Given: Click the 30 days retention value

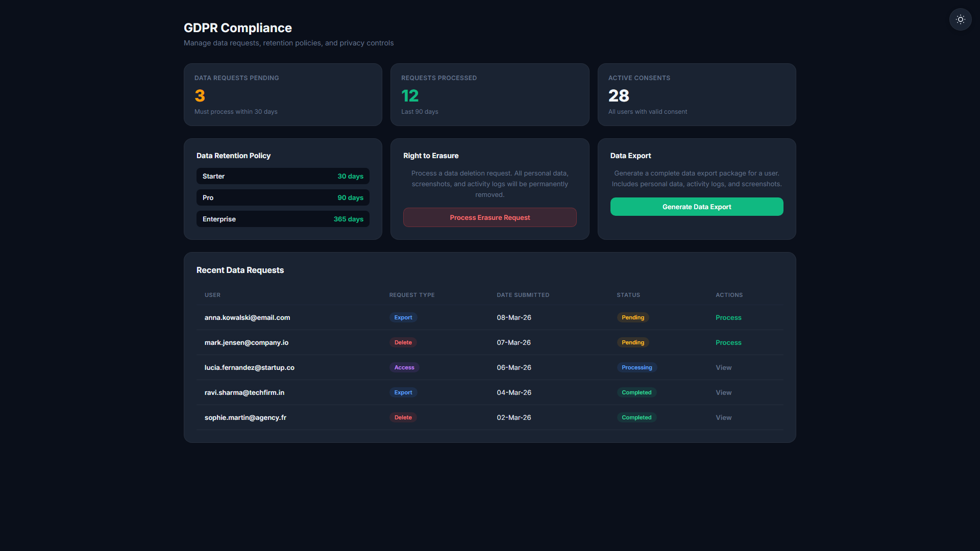Looking at the screenshot, I should click(x=350, y=176).
